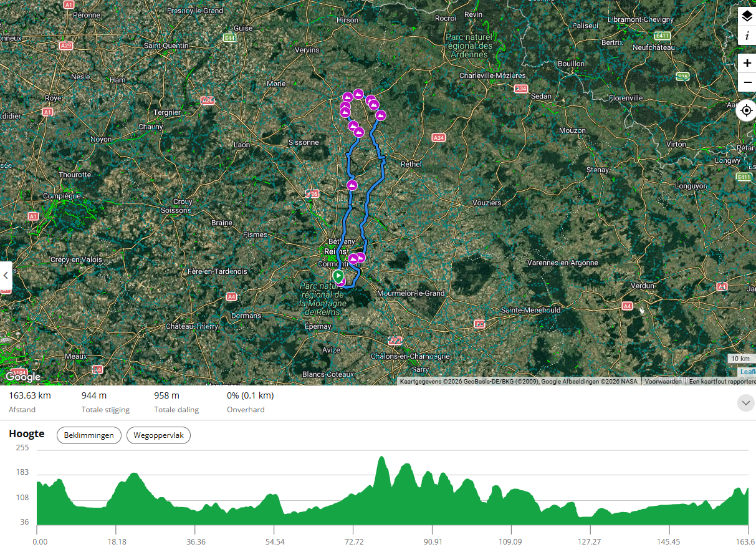This screenshot has height=547, width=756.
Task: Open the Voorwaarden terms link
Action: click(663, 381)
